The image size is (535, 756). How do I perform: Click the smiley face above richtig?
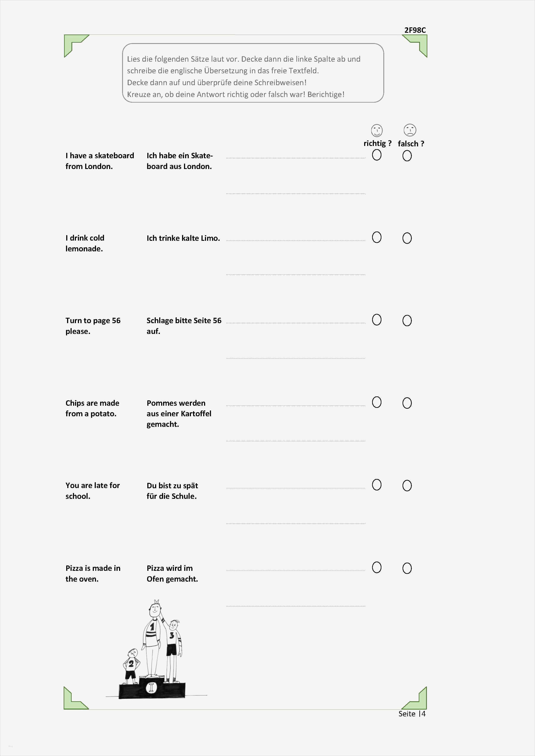376,130
